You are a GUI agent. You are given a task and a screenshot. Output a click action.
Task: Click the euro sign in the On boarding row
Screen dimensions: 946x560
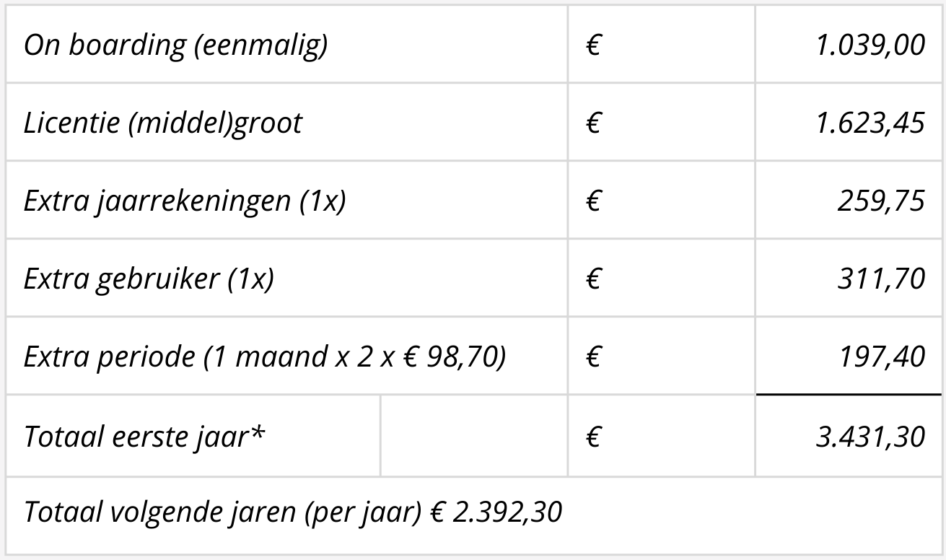[x=593, y=45]
